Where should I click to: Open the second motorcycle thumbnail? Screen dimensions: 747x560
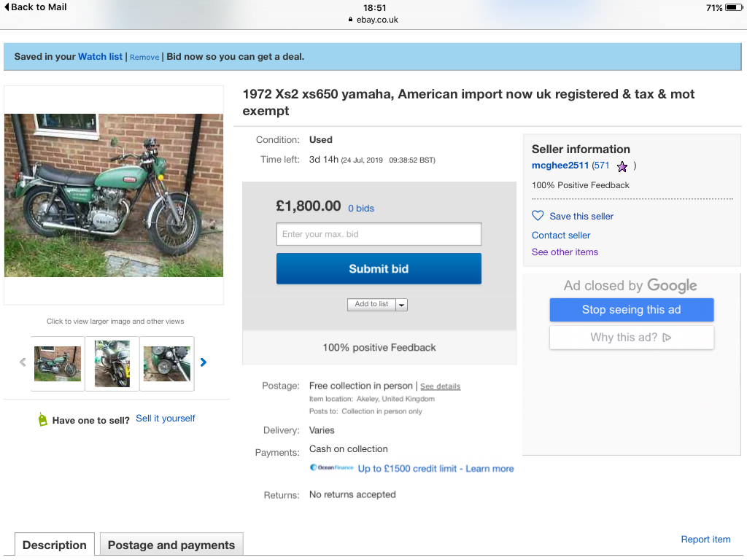tap(112, 363)
